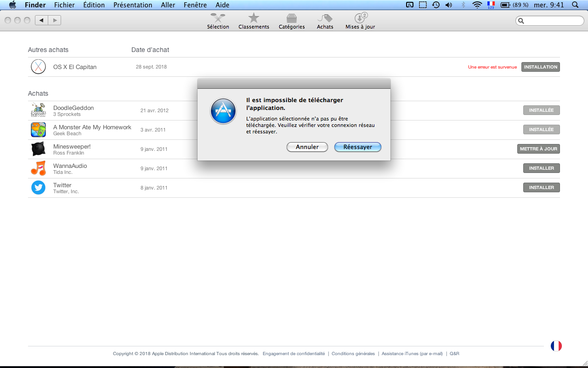Viewport: 588px width, 368px height.
Task: Open the Présentation menu
Action: (x=133, y=5)
